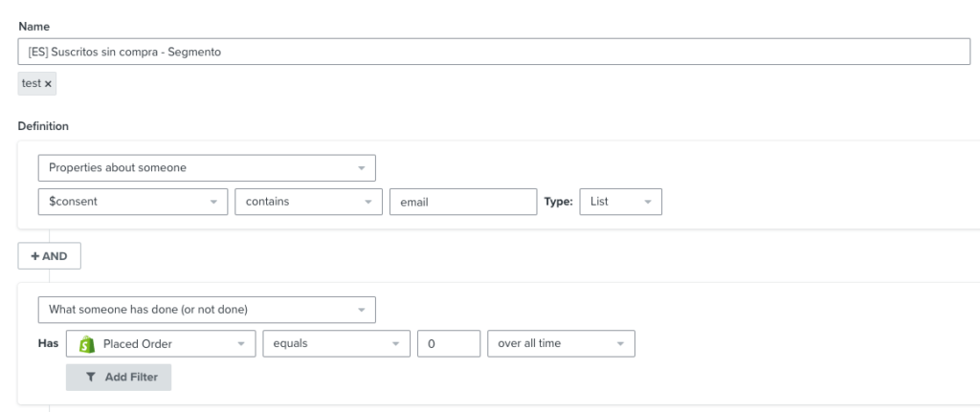Click the Name label text

coord(34,26)
